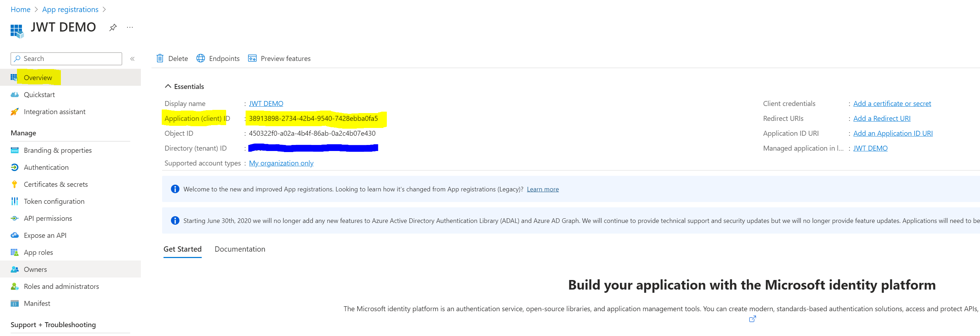Open Token configuration from the sidebar
This screenshot has width=980, height=336.
click(x=54, y=201)
